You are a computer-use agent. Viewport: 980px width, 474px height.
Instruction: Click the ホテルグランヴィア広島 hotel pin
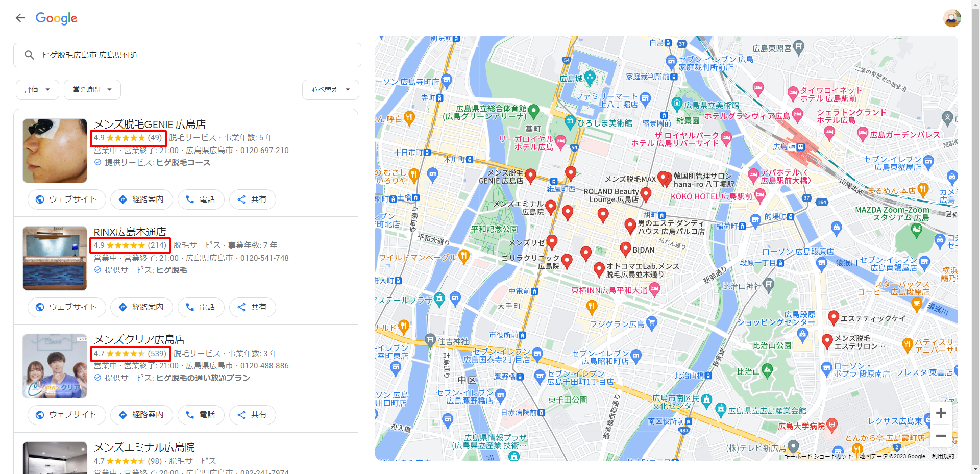tap(797, 115)
